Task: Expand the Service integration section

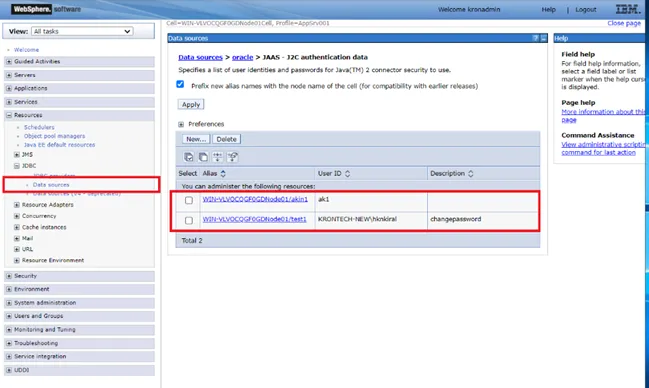Action: pos(9,357)
